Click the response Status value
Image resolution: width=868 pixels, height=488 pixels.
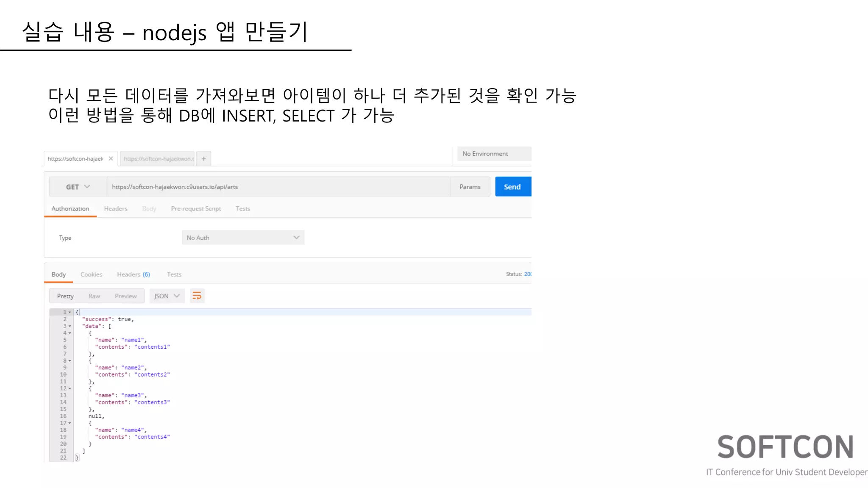528,274
